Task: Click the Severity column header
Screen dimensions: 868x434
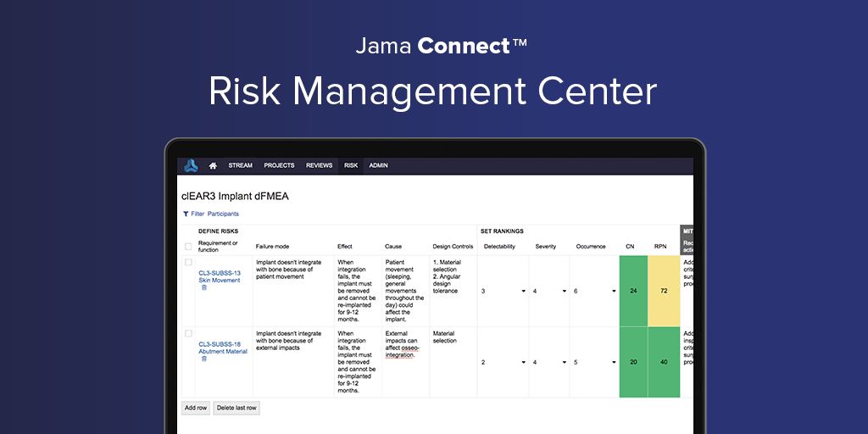Action: pyautogui.click(x=546, y=247)
